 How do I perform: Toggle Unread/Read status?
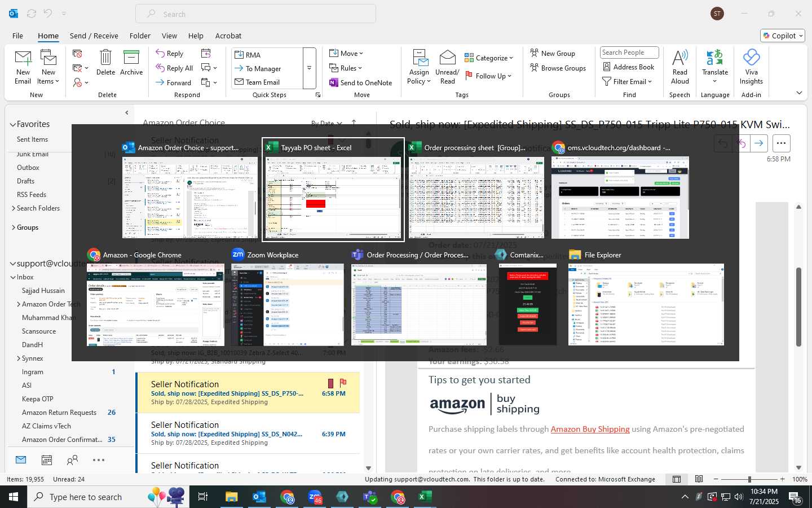coord(447,67)
